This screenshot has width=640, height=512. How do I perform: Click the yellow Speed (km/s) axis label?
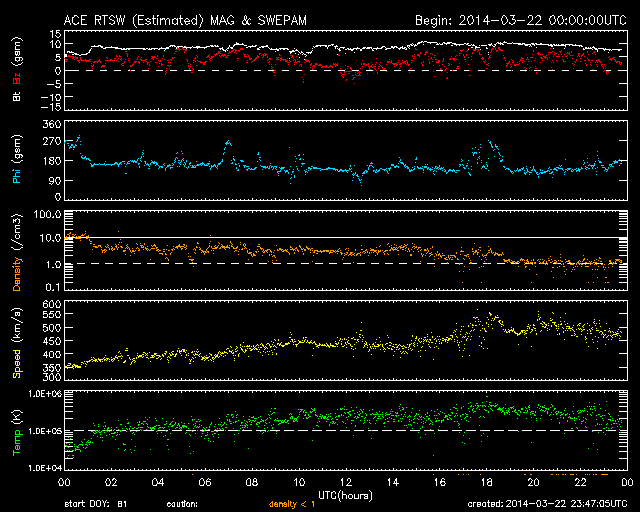[x=16, y=345]
